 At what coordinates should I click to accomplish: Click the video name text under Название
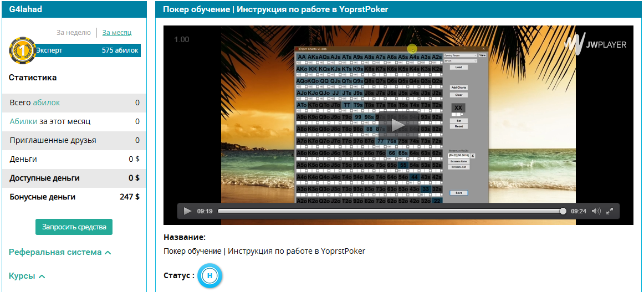coord(264,251)
